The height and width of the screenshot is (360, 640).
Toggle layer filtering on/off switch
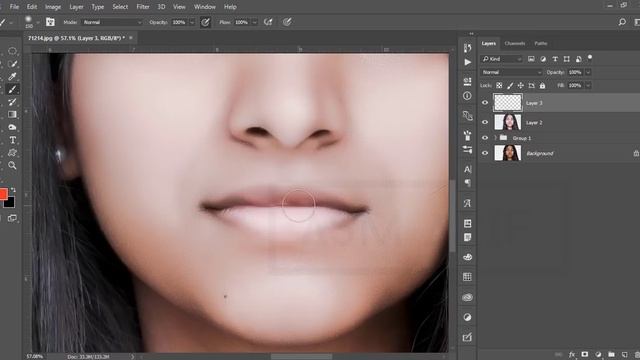pos(590,58)
